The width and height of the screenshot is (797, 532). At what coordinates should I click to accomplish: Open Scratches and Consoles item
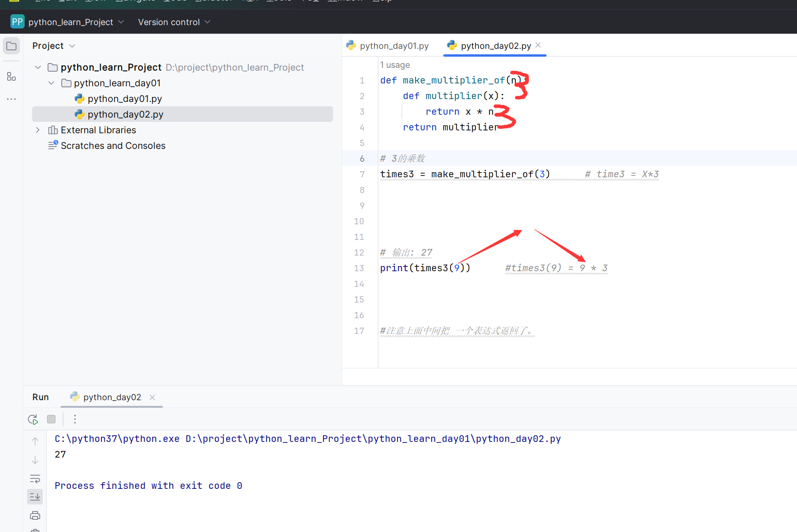(x=113, y=146)
